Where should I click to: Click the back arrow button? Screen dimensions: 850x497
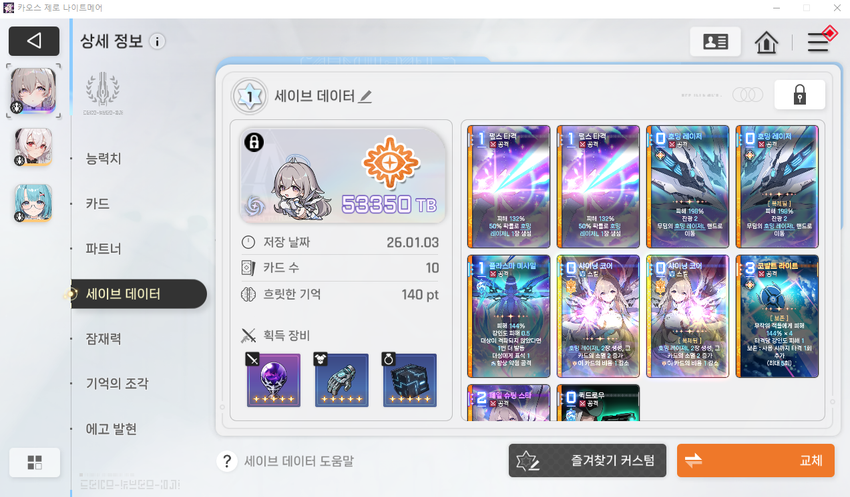pos(34,41)
